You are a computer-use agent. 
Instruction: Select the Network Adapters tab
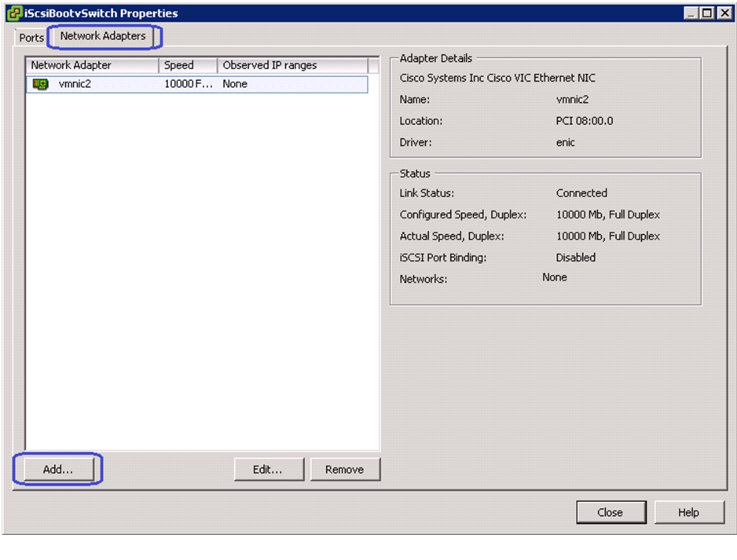tap(103, 36)
